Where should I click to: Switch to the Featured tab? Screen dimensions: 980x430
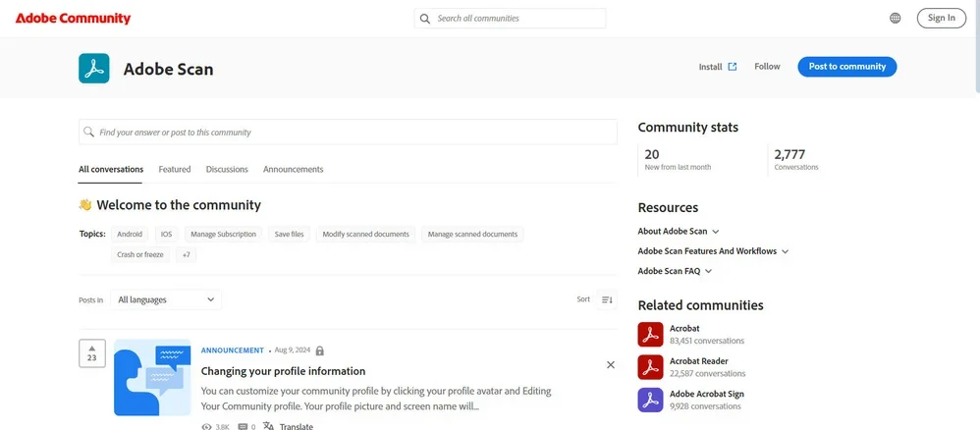175,170
